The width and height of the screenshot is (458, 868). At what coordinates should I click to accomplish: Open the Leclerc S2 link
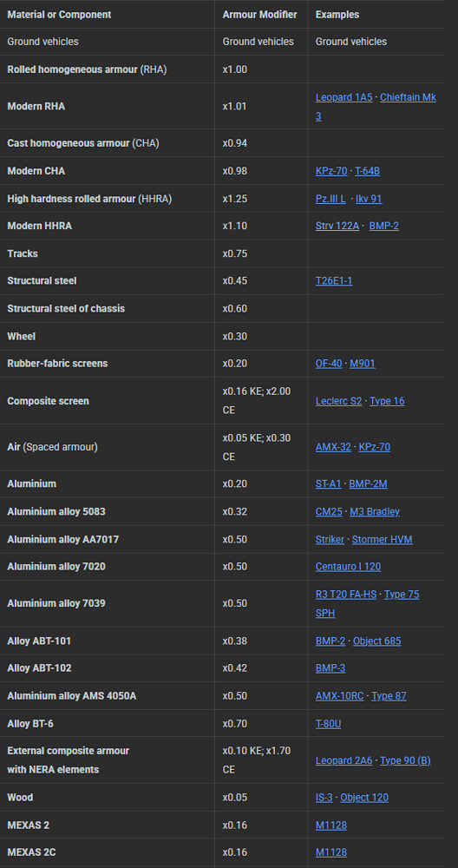point(338,401)
